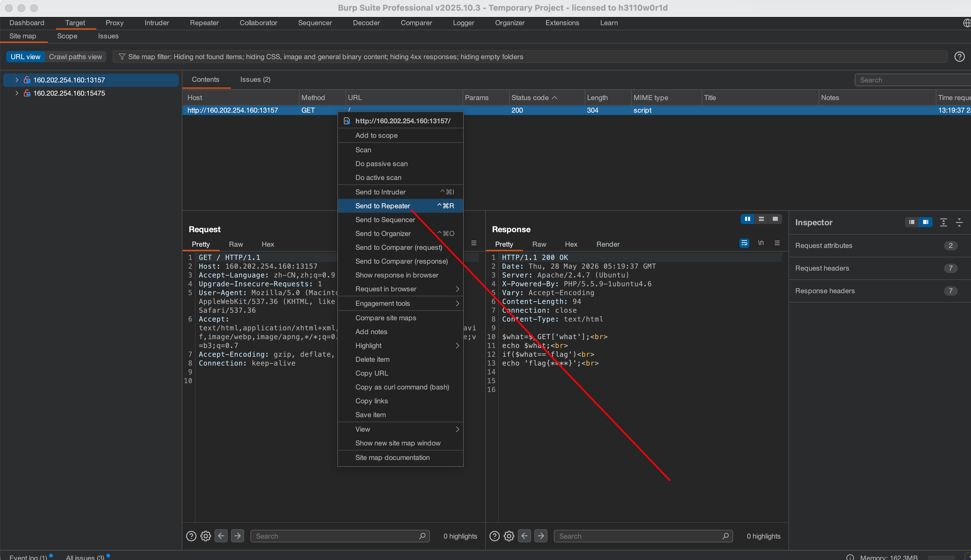Screen dimensions: 971x560
Task: Select Crawl paths view toggle
Action: click(x=76, y=57)
